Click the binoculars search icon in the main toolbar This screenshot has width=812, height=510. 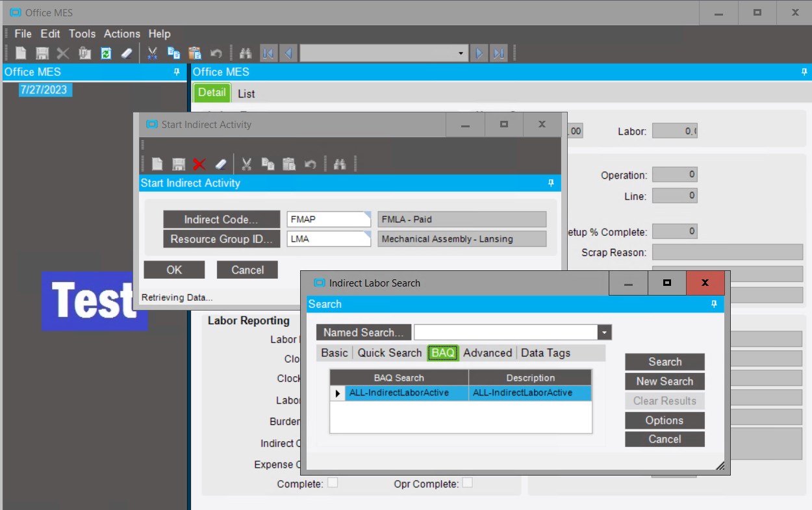pos(246,53)
